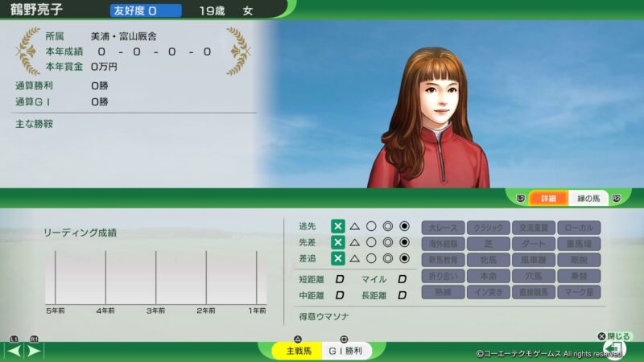
Task: Go to previous jockey with left arrow
Action: 14,352
